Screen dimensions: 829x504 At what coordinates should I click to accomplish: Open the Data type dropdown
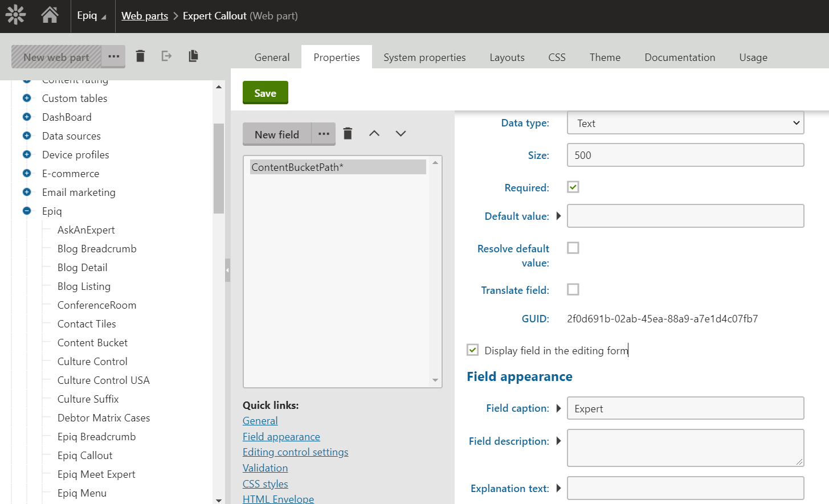click(x=685, y=123)
